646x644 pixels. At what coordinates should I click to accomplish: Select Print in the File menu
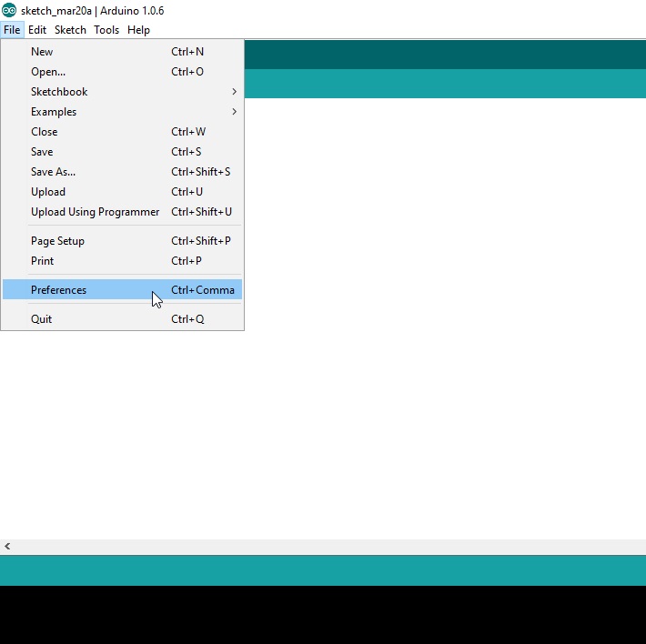[x=122, y=261]
